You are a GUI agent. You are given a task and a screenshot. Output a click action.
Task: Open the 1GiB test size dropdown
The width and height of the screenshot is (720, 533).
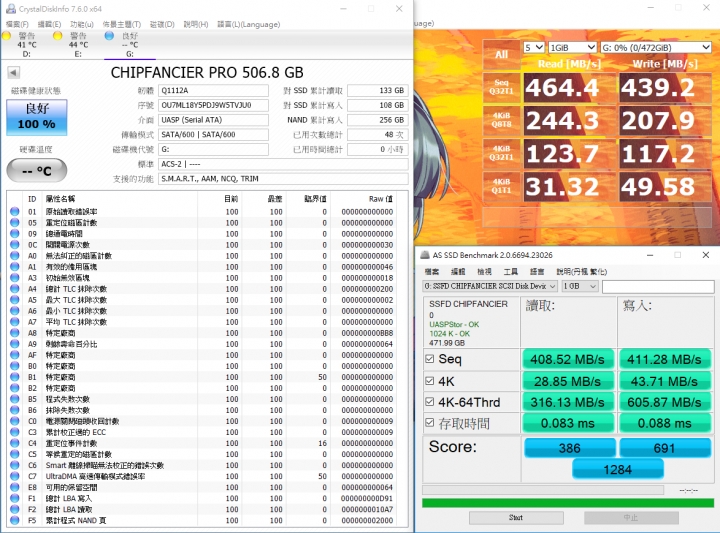coord(573,47)
